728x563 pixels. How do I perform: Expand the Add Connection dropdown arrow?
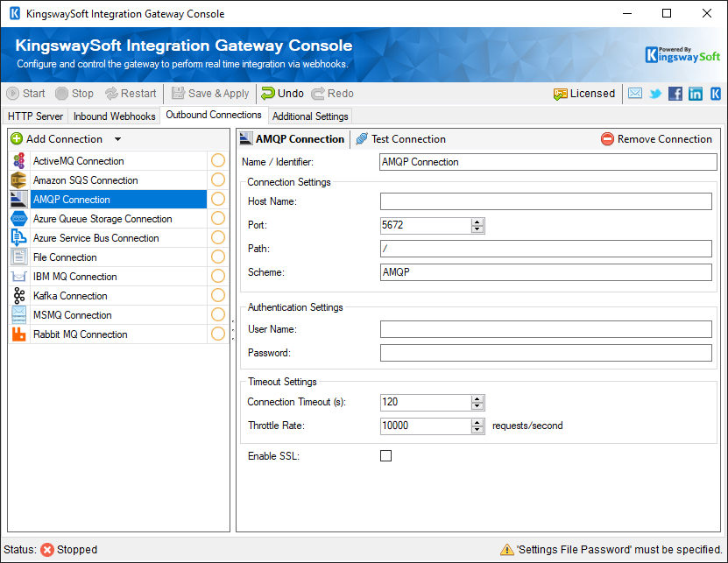click(x=118, y=139)
